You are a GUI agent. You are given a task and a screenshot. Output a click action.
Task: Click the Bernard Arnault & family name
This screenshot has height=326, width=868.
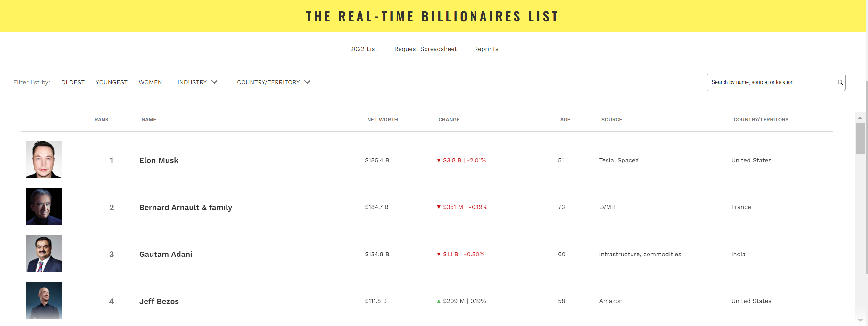coord(186,207)
